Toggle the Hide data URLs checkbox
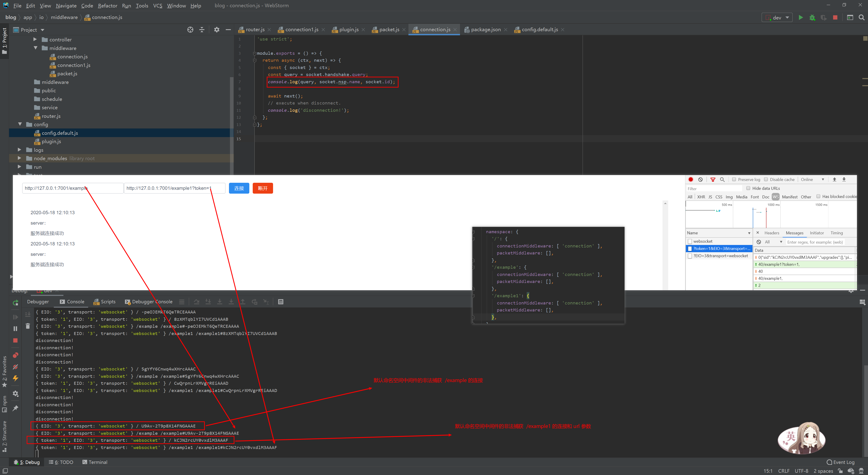This screenshot has height=475, width=868. (x=748, y=188)
